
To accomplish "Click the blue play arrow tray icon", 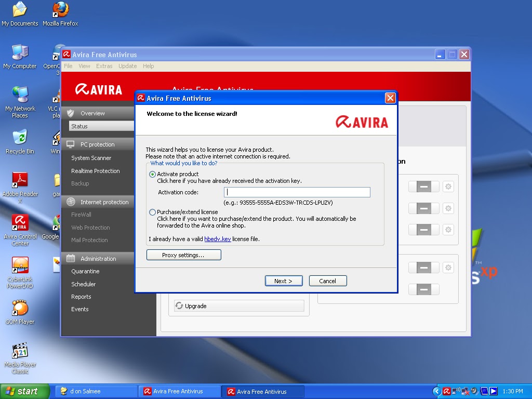I will click(494, 391).
